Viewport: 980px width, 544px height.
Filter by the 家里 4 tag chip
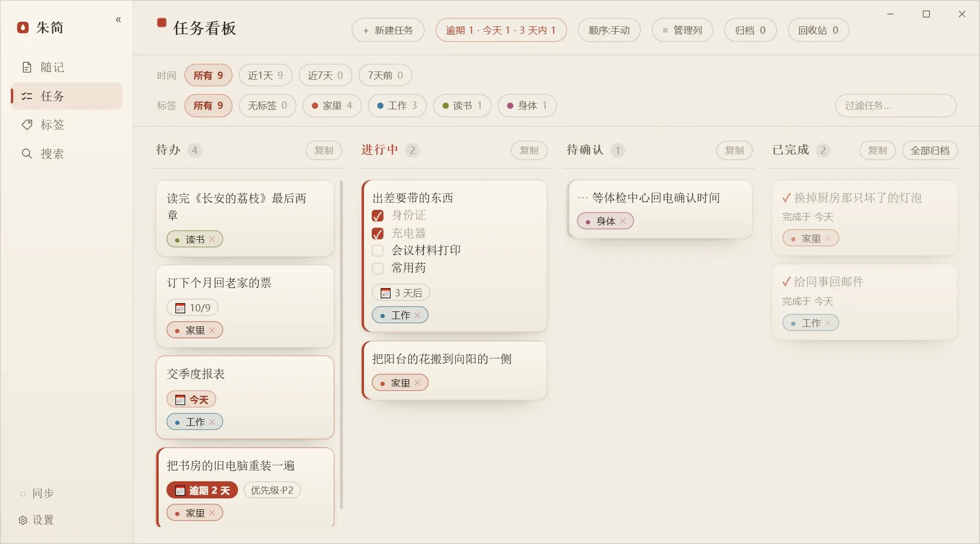pos(332,106)
